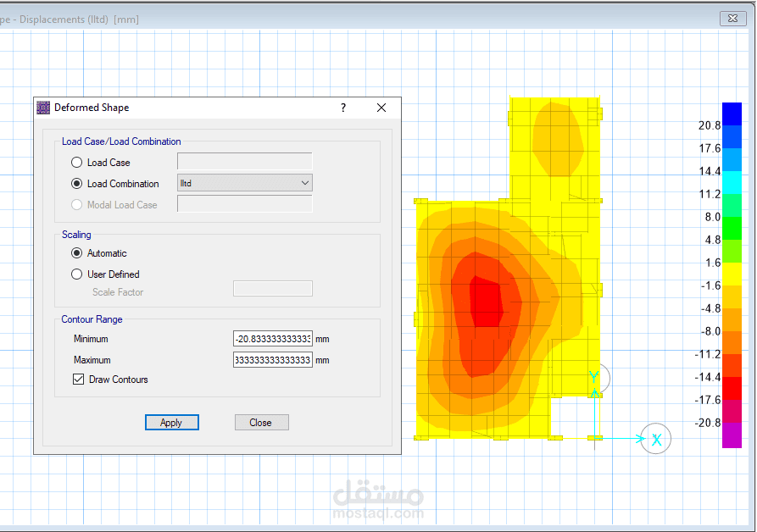Click the Load Case selection field
Viewport: 757px width, 532px height.
245,162
